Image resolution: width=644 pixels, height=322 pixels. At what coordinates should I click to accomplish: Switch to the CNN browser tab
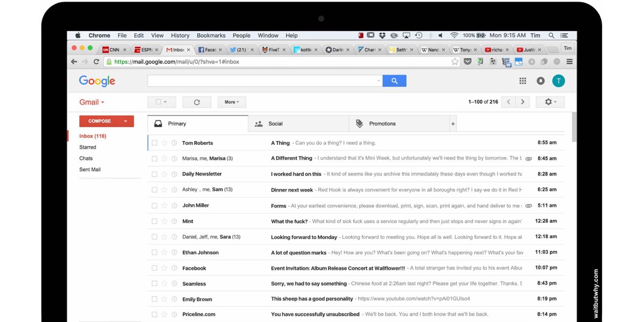click(114, 49)
